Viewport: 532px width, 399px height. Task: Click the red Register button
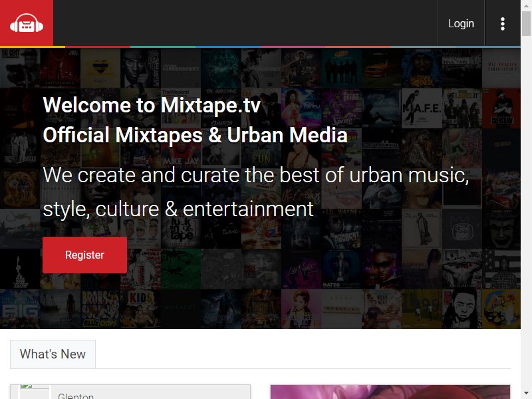coord(85,255)
